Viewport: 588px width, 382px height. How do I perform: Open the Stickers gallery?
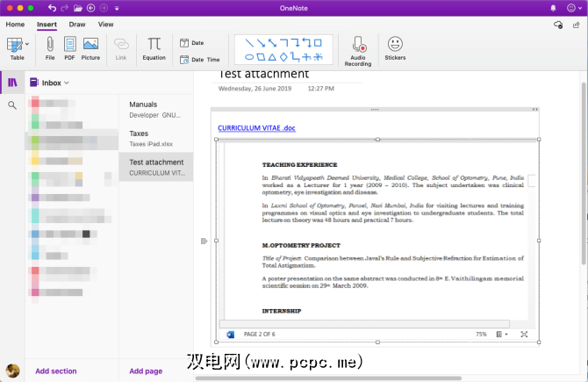(395, 47)
